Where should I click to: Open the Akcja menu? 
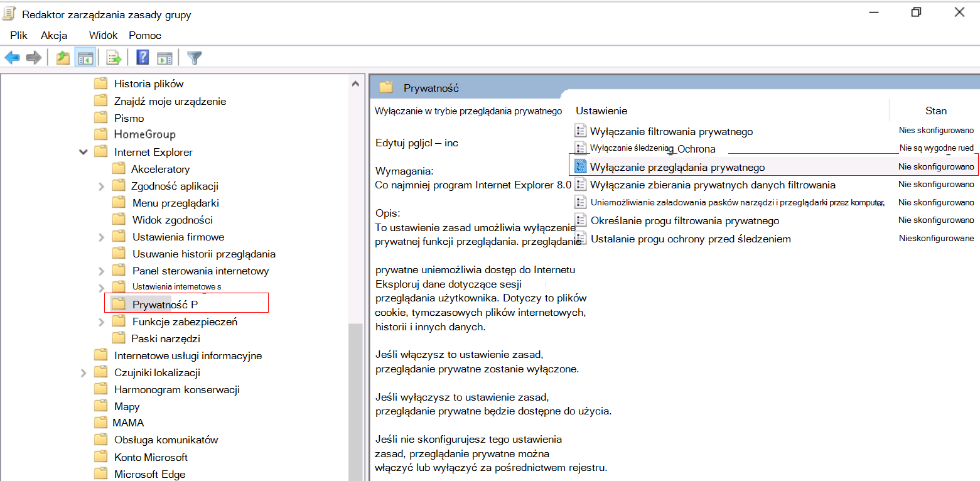tap(54, 35)
